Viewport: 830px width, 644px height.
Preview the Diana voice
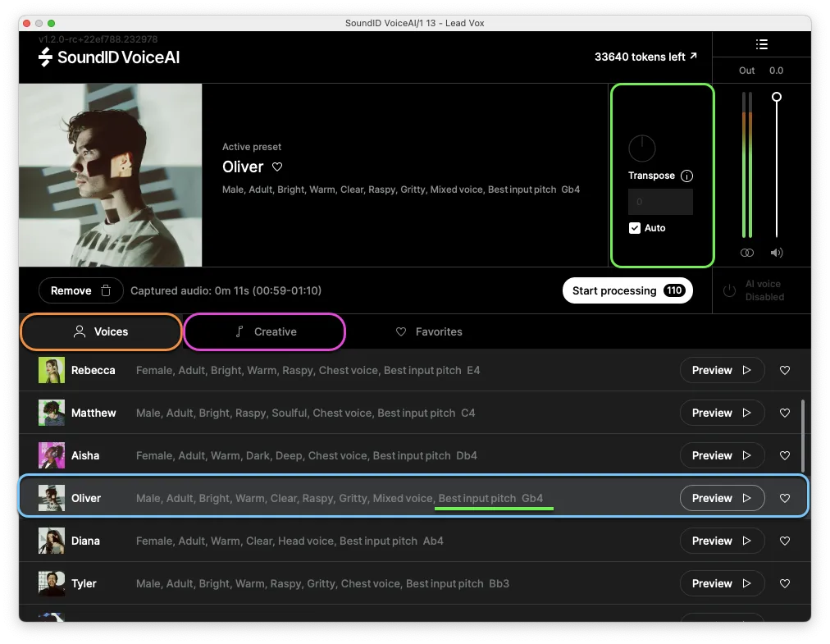(x=722, y=541)
